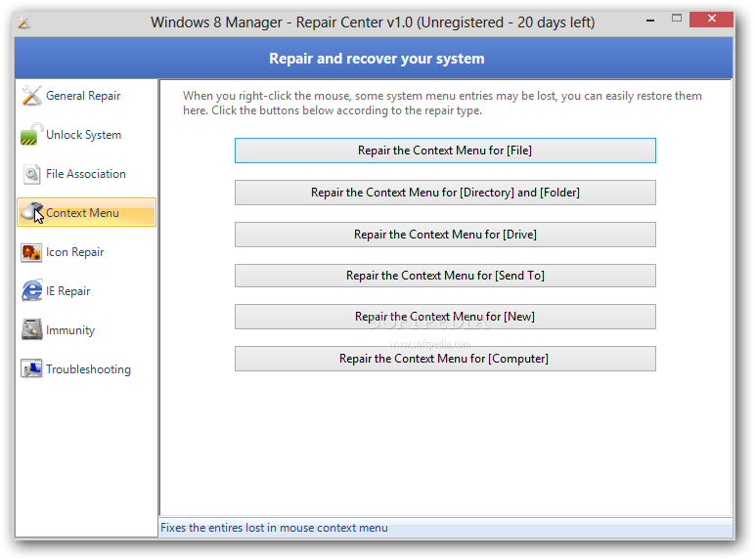Click the app icon in the title bar

pyautogui.click(x=24, y=22)
